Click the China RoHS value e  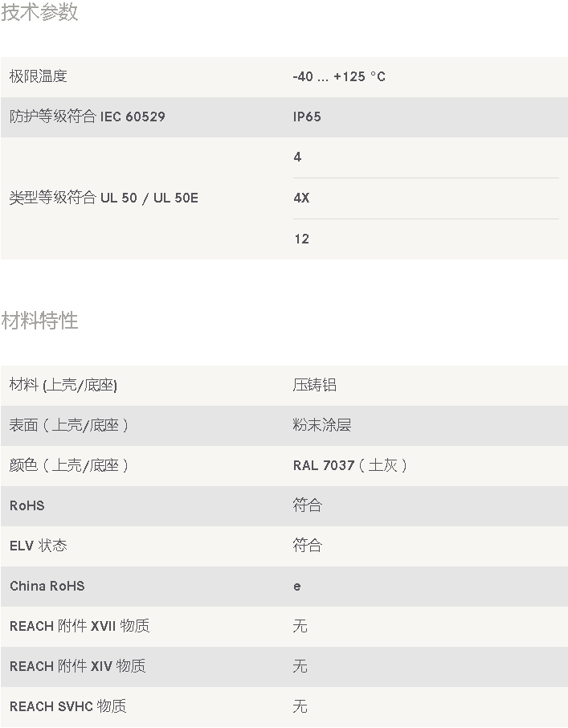tap(297, 586)
